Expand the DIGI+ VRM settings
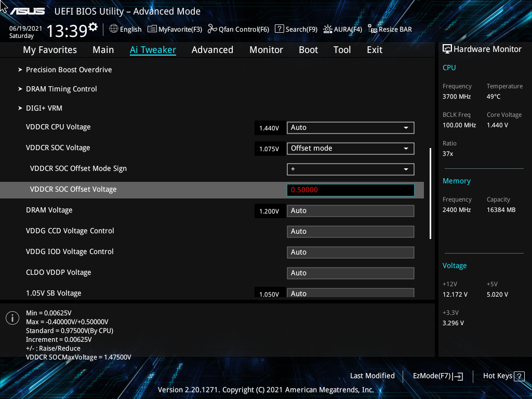Image resolution: width=532 pixels, height=399 pixels. [44, 108]
